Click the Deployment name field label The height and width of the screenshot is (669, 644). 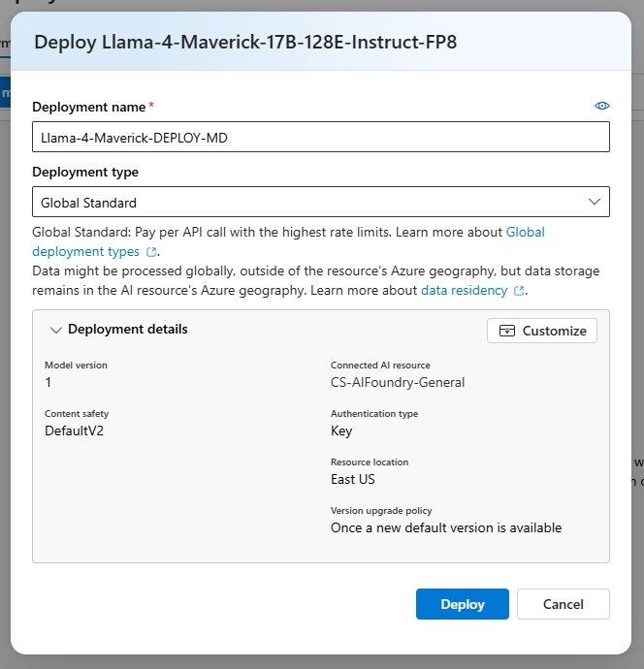pyautogui.click(x=89, y=107)
